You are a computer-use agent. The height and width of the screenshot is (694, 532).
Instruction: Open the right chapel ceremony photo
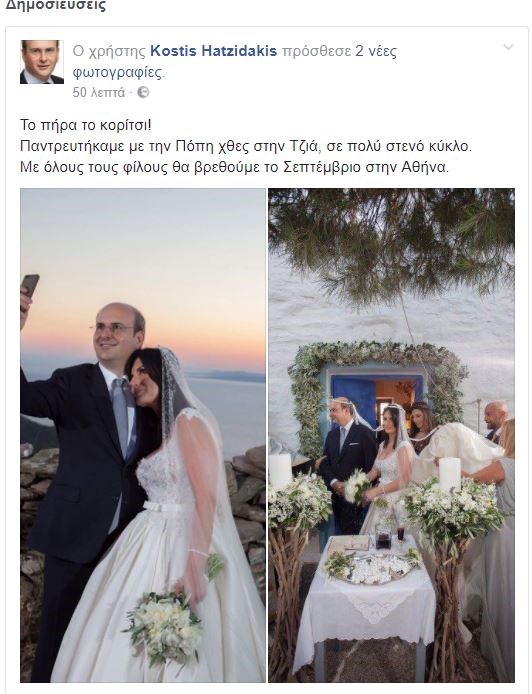[391, 435]
